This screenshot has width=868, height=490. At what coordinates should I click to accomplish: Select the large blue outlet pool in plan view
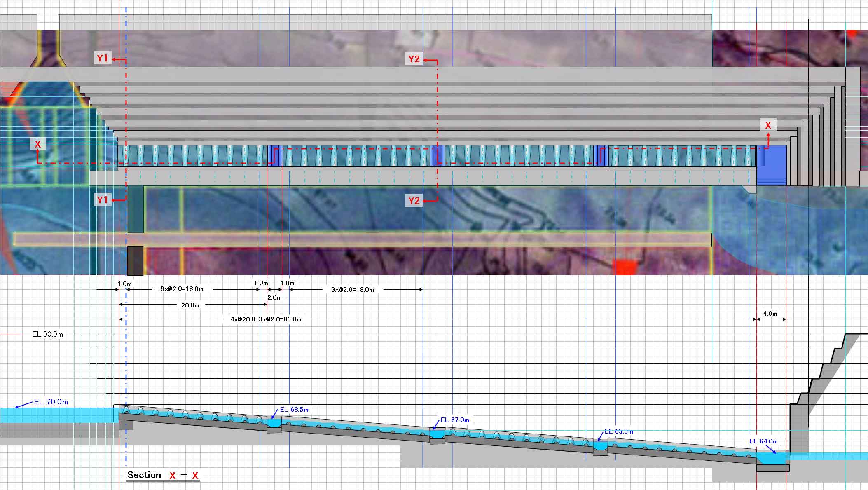(x=772, y=165)
